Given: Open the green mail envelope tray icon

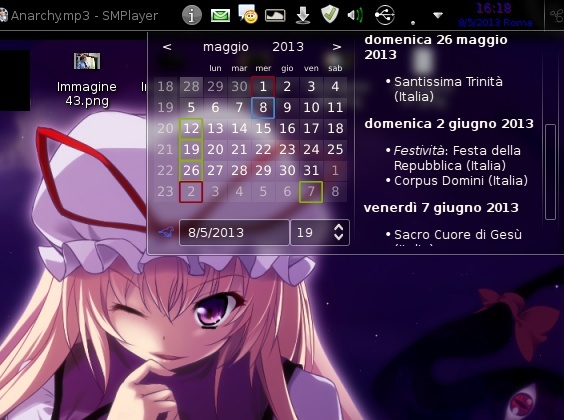Looking at the screenshot, I should tap(220, 15).
